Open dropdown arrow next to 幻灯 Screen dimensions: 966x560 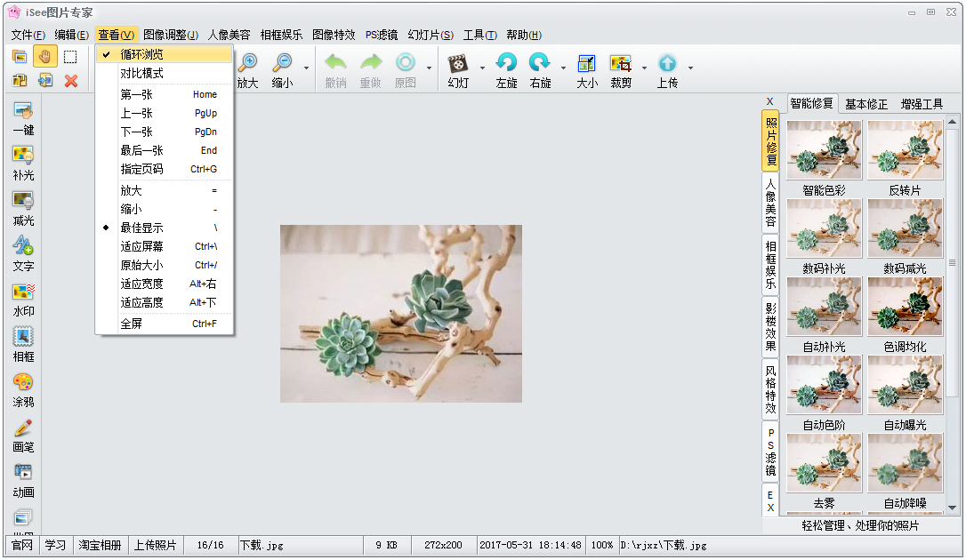click(482, 68)
